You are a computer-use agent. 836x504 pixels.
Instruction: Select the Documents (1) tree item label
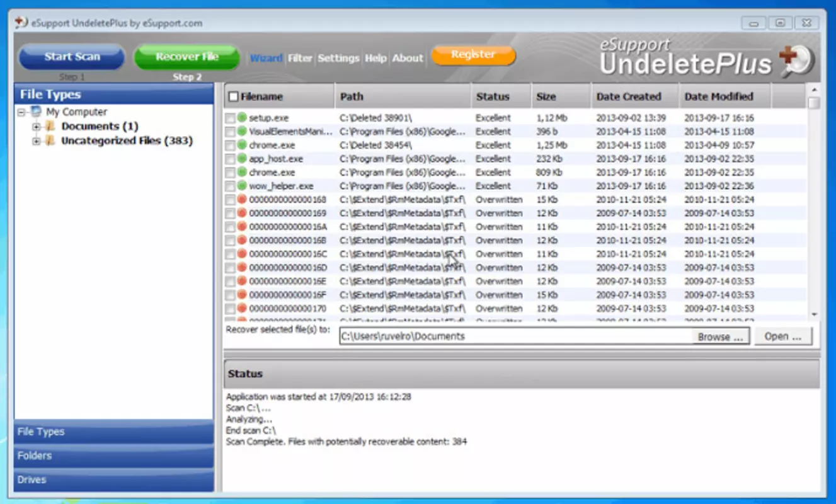click(x=100, y=126)
